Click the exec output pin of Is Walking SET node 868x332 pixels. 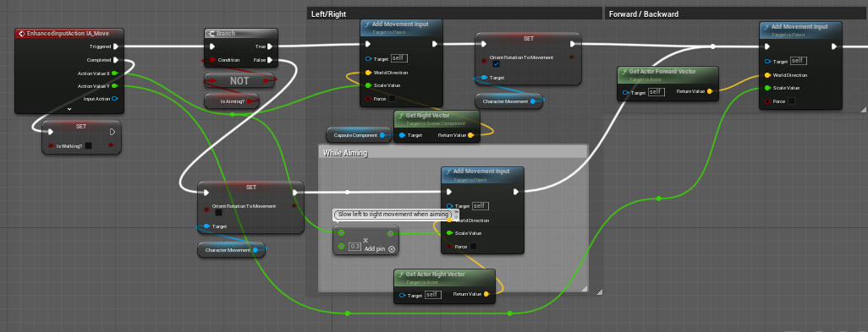click(x=113, y=132)
